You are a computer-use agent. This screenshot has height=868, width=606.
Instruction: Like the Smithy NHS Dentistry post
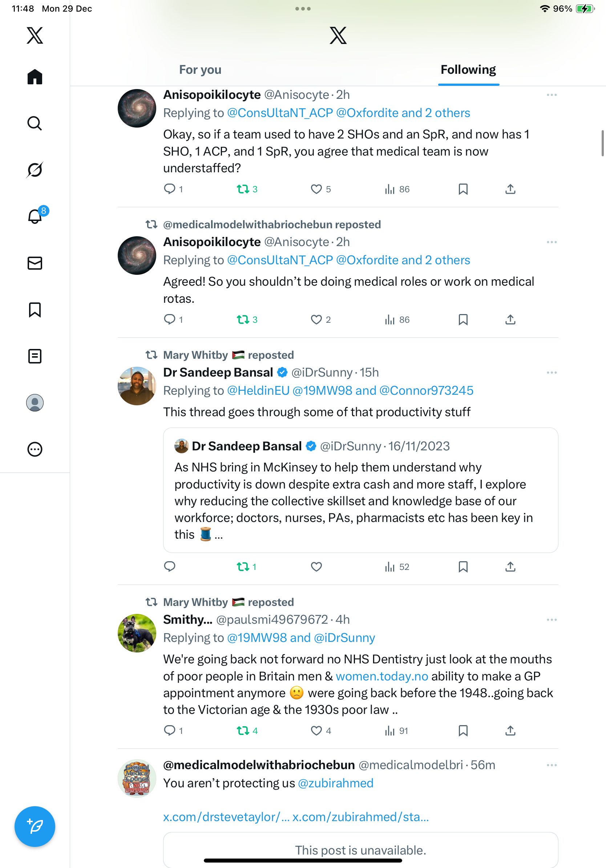click(x=316, y=731)
